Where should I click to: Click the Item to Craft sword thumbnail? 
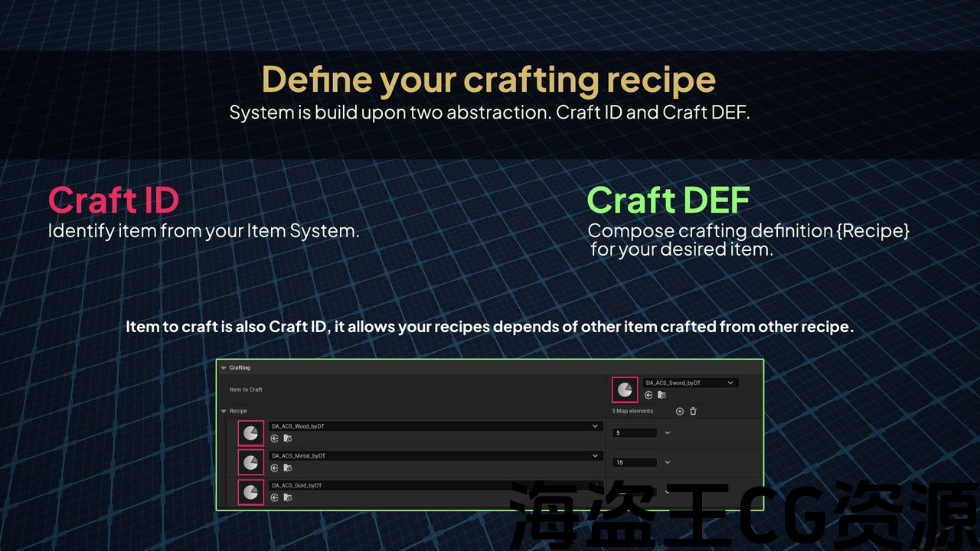click(x=625, y=390)
